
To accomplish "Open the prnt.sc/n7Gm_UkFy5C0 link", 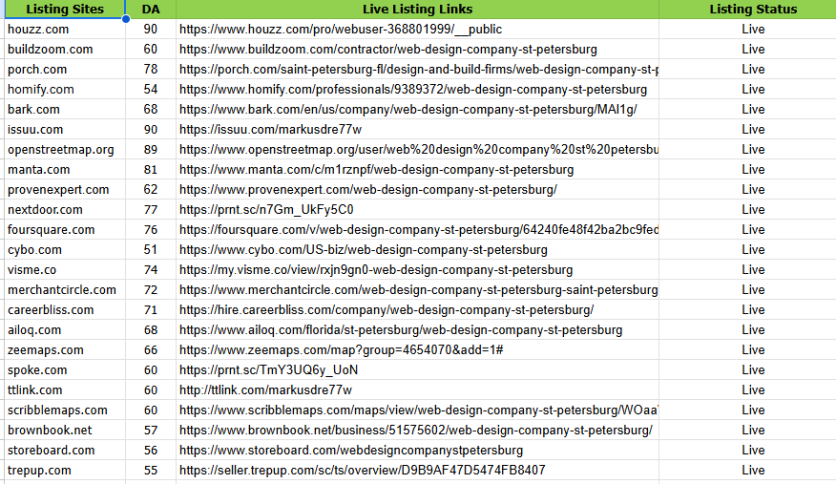I will (x=266, y=210).
